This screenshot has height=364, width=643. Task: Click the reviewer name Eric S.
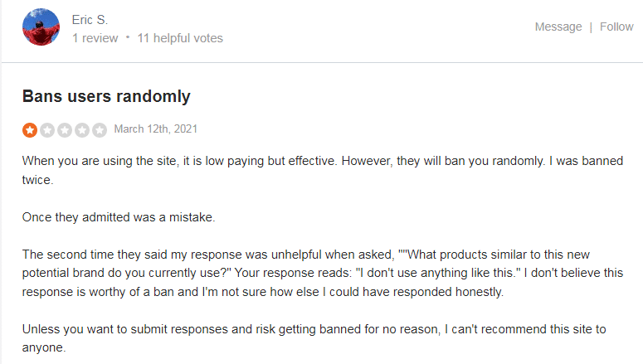point(90,20)
